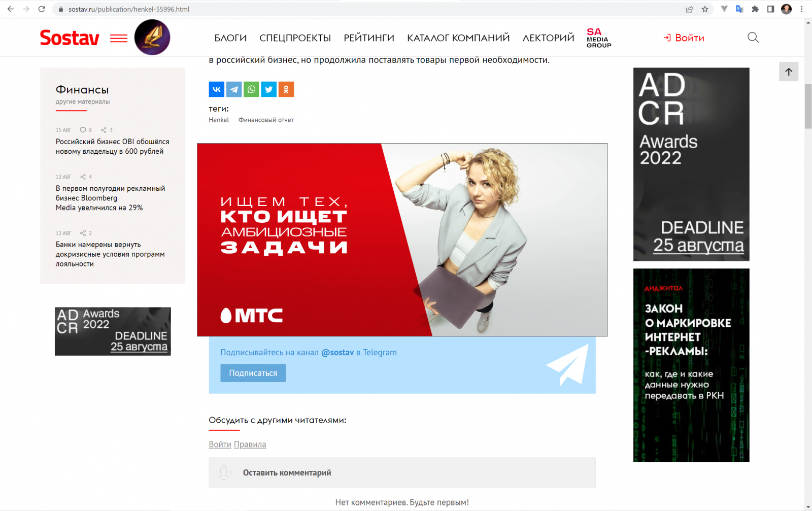Open the БЛОГИ menu section
Screen dimensions: 812x511
click(230, 38)
